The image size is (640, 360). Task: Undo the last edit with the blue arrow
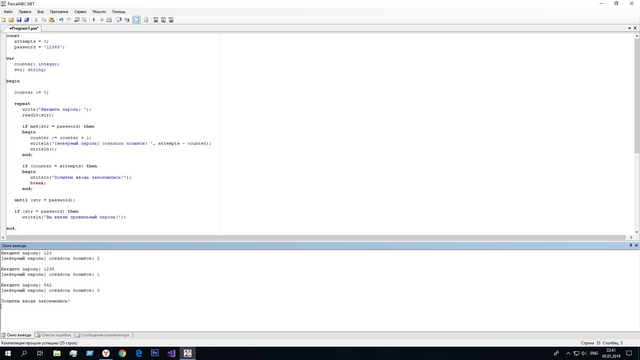click(61, 20)
